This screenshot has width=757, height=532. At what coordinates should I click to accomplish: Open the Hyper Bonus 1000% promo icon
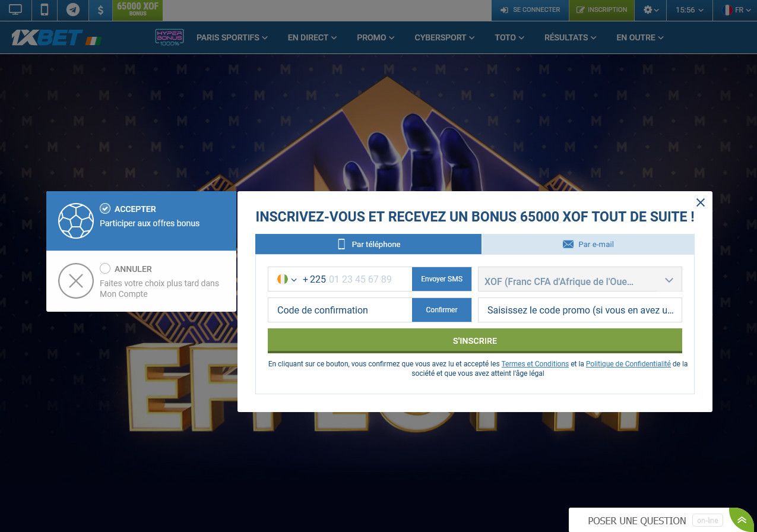pos(170,37)
